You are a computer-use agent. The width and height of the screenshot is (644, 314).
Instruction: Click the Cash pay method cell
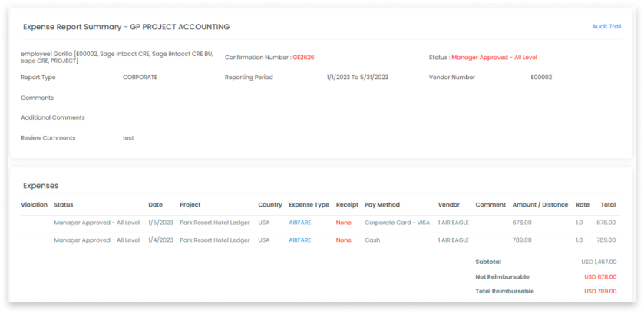[x=372, y=240]
